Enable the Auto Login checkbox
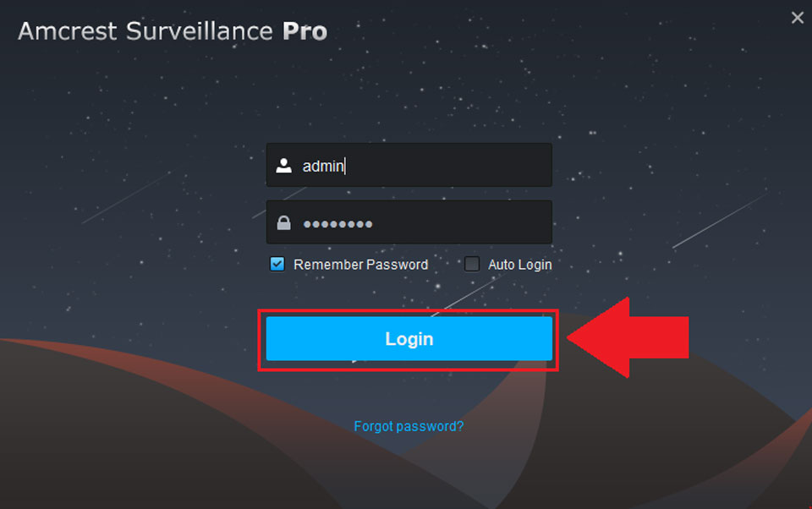 472,265
